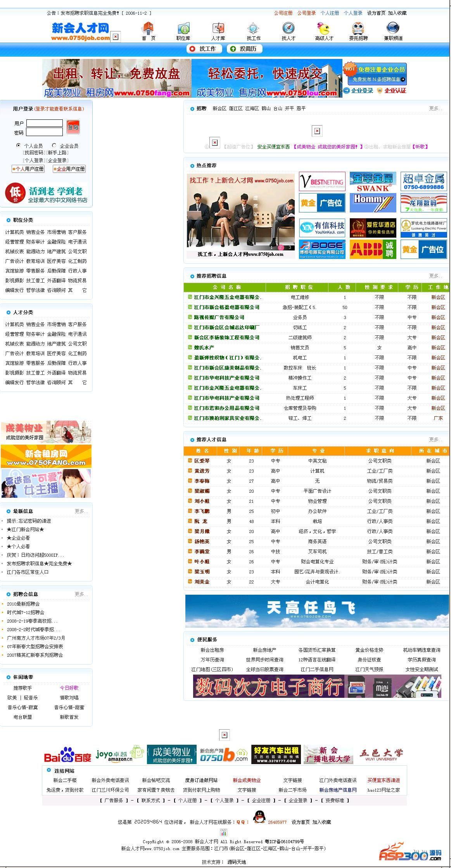Click the 投简历 button
The image size is (451, 868).
coord(244,49)
